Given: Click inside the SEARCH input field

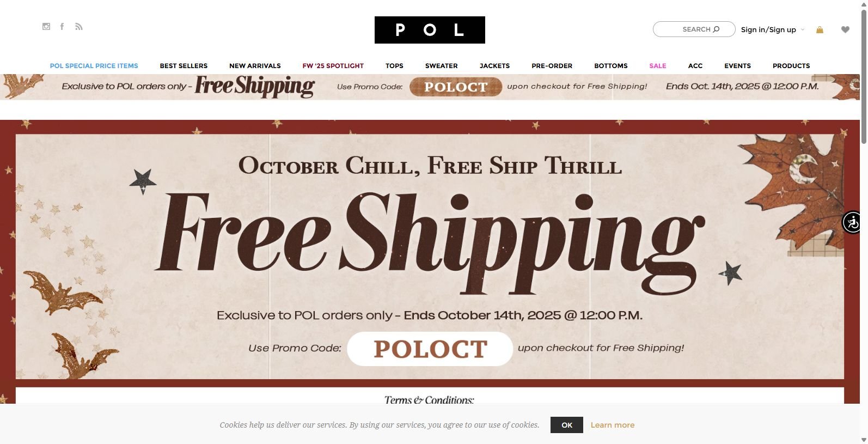Looking at the screenshot, I should (689, 29).
